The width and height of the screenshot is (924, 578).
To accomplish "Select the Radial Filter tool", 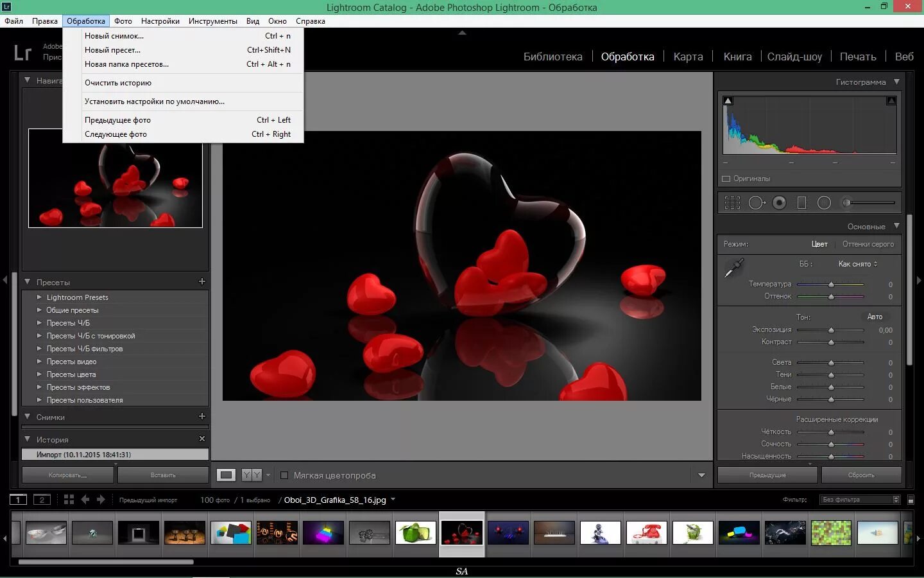I will coord(823,203).
